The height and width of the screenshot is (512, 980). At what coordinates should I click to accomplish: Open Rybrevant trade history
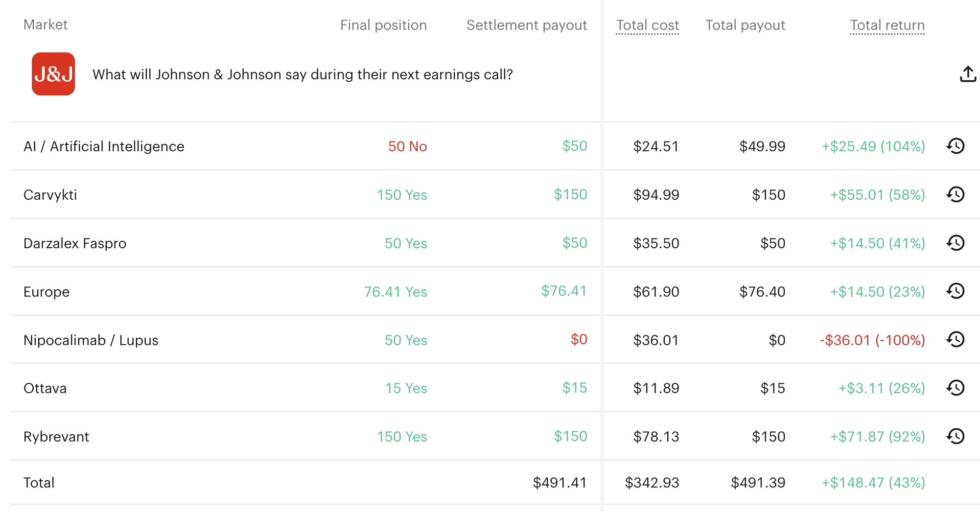[955, 436]
